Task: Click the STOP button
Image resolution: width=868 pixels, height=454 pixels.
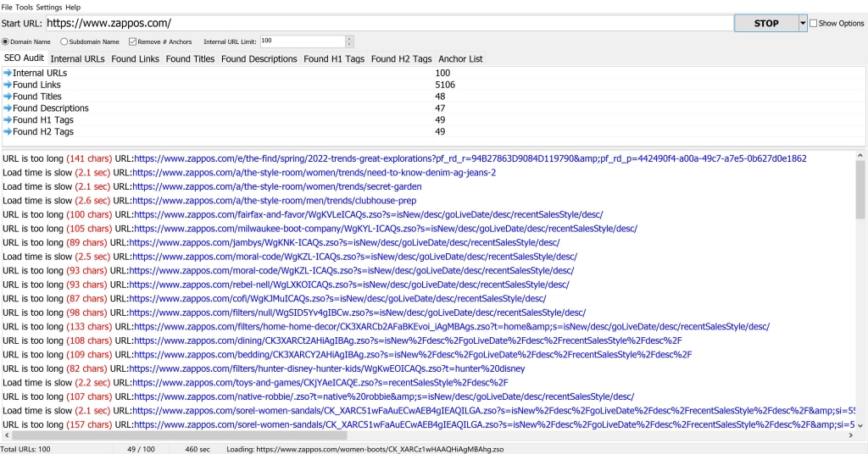Action: [766, 23]
